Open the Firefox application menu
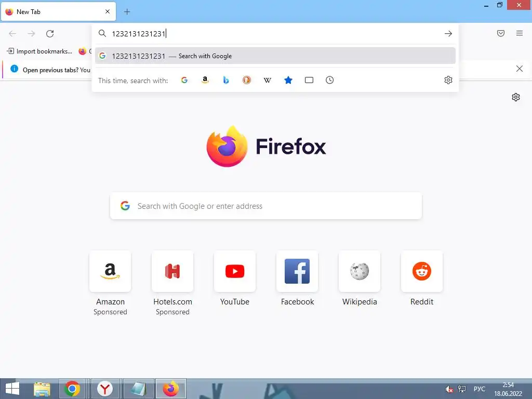This screenshot has height=399, width=532. (519, 33)
